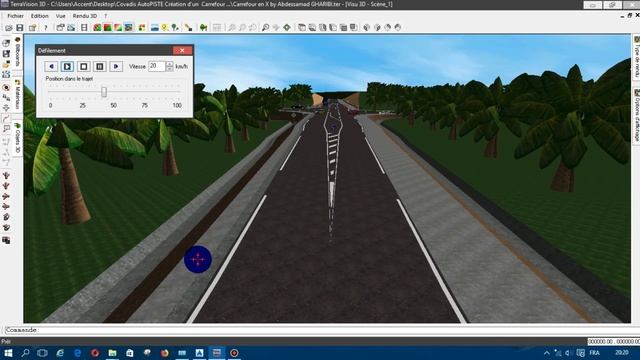This screenshot has width=640, height=360.
Task: Click the green diamond toolbar icon
Action: coord(287,28)
